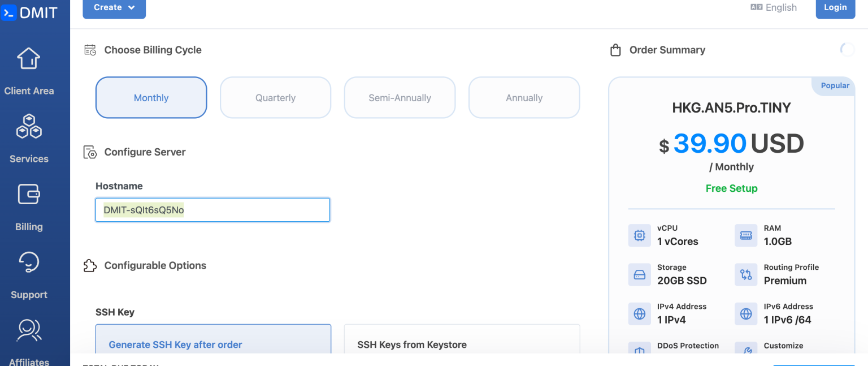This screenshot has width=868, height=366.
Task: Open the Create dropdown
Action: 114,8
